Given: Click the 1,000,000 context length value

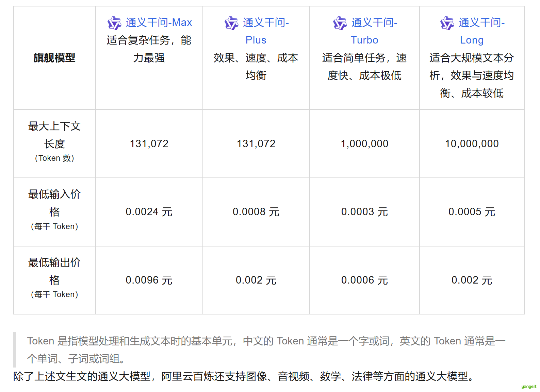Looking at the screenshot, I should click(364, 144).
